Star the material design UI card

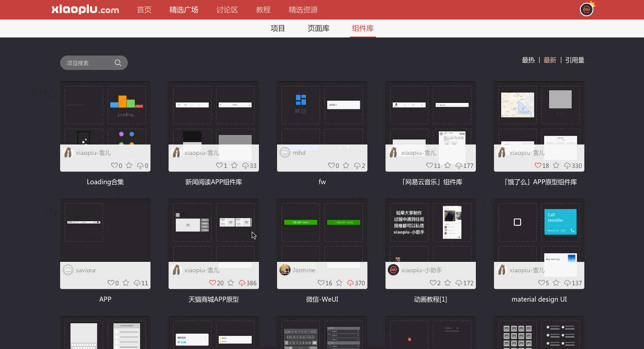(556, 283)
